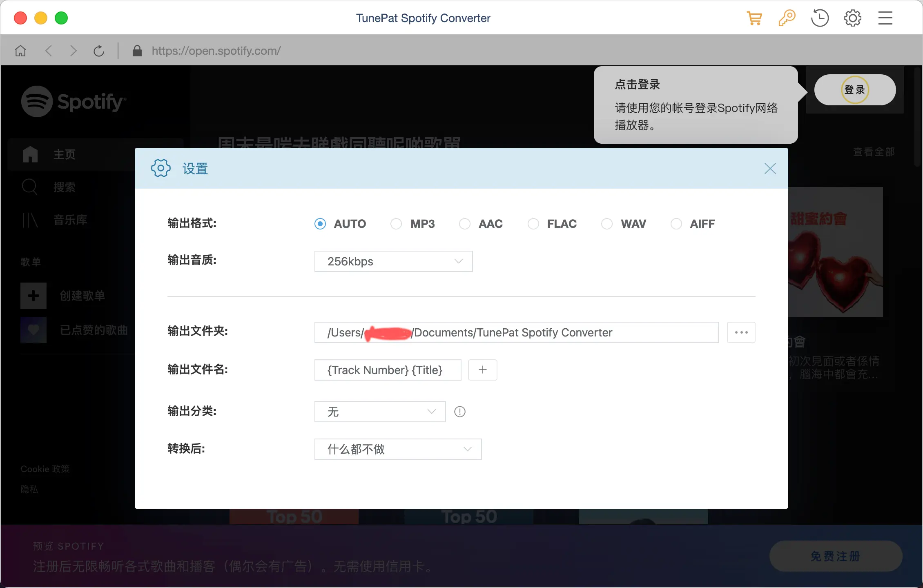Viewport: 923px width, 588px height.
Task: Click the URL address bar
Action: tap(216, 51)
